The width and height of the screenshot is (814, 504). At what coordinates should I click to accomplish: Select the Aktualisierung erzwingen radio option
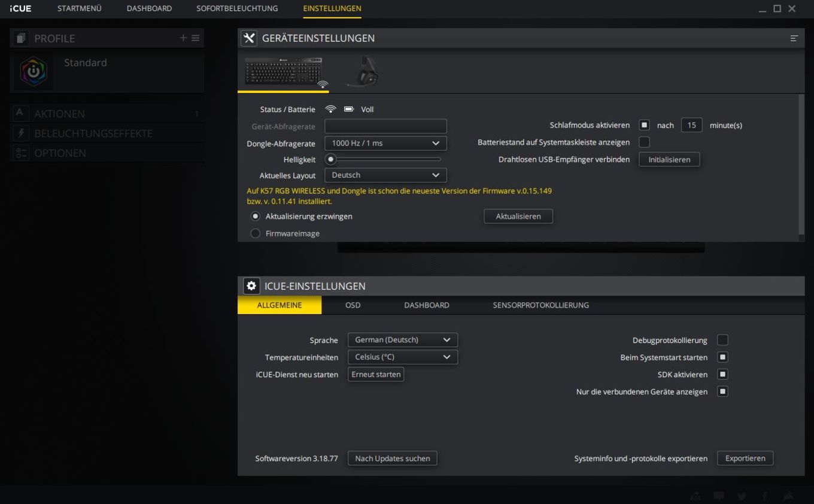(256, 216)
